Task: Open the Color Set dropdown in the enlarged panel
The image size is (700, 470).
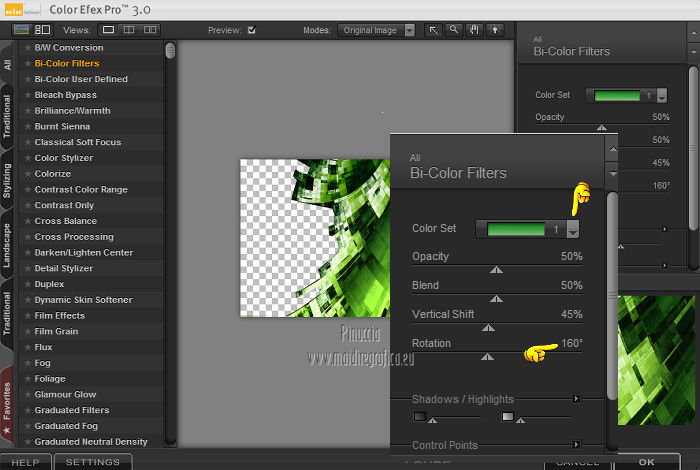Action: pos(573,229)
